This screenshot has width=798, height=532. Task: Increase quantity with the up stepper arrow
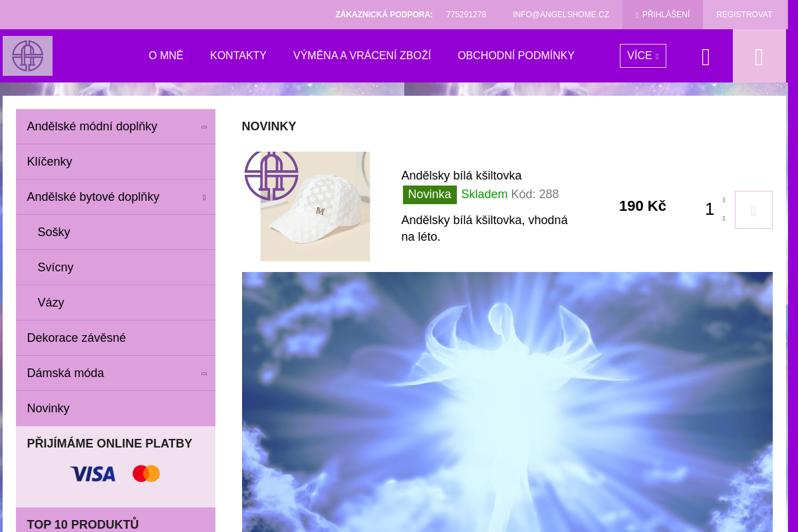click(724, 199)
